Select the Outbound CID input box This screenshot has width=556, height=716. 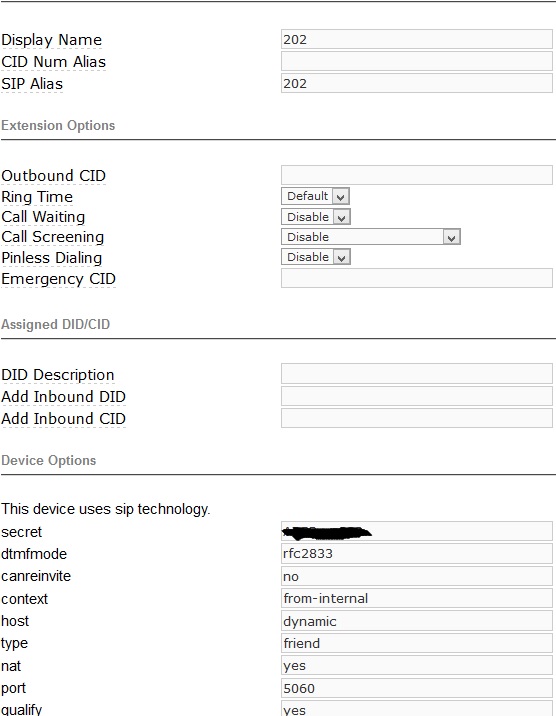point(417,175)
